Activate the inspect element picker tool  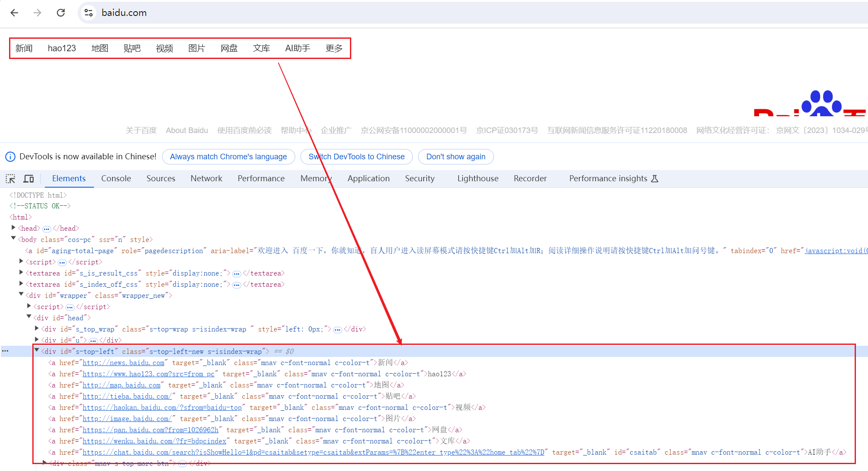point(10,179)
